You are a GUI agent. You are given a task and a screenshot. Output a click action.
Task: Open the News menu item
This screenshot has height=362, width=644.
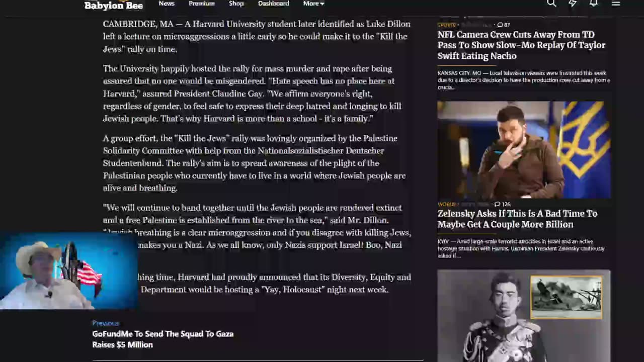(167, 4)
